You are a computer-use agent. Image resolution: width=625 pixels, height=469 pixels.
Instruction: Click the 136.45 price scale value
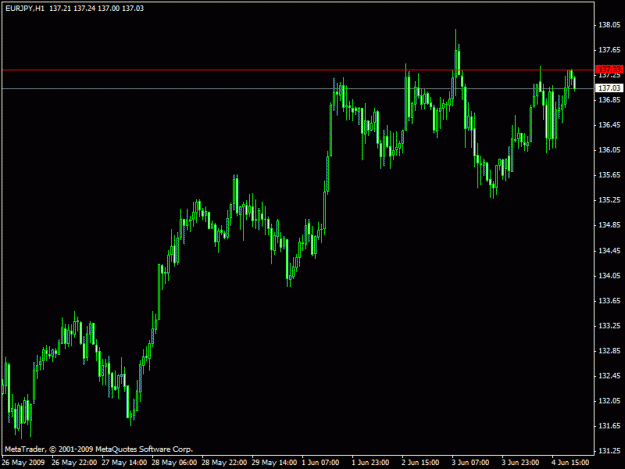pos(609,125)
